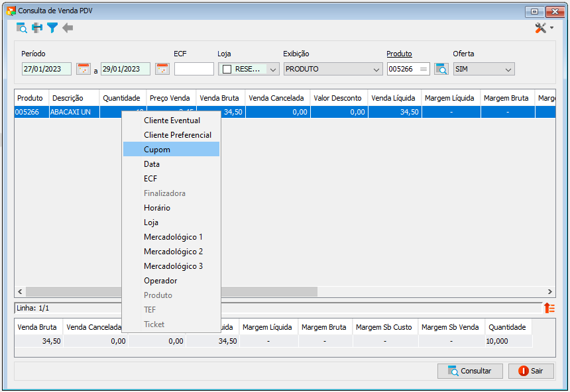Screen dimensions: 570x392
Task: Click the Margem Líquida column header in grid
Action: (451, 98)
